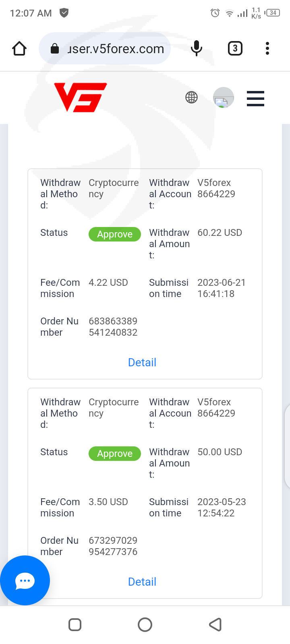Click the V5 logo in header

tap(81, 97)
